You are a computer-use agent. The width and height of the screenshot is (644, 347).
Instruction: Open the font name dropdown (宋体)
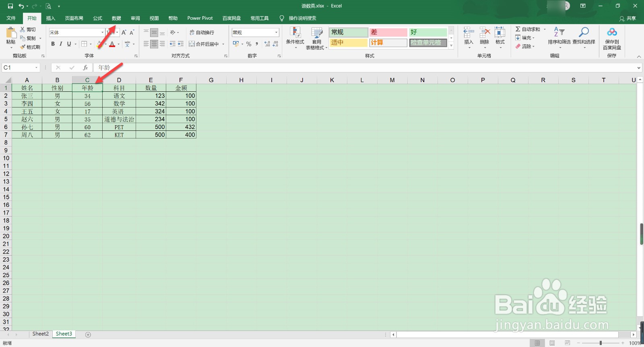pos(102,32)
